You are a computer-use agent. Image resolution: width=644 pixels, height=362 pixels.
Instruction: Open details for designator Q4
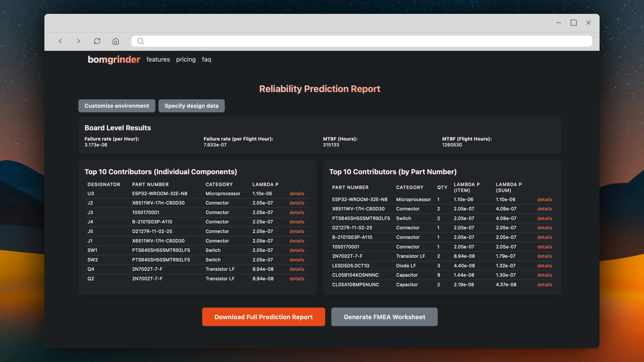297,269
